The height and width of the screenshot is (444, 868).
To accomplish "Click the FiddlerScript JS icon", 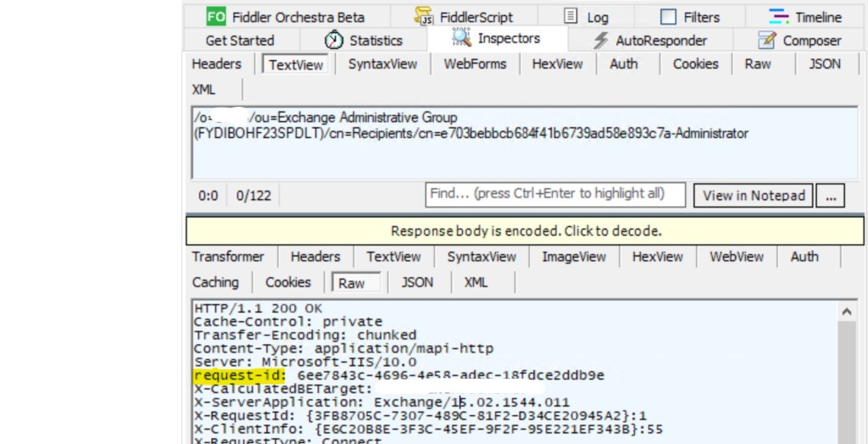I will [424, 17].
